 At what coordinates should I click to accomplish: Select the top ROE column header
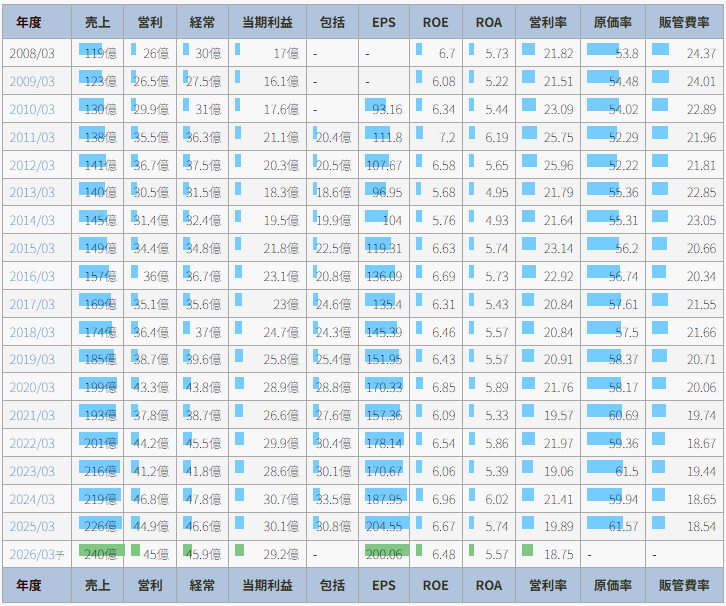[x=436, y=22]
